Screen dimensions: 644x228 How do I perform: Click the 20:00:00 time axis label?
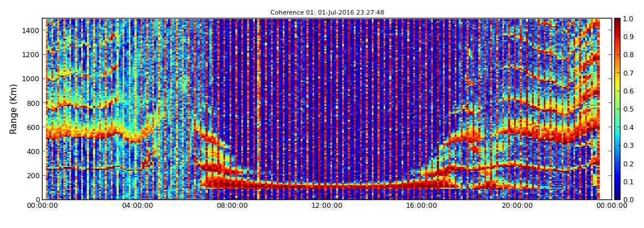coord(516,206)
